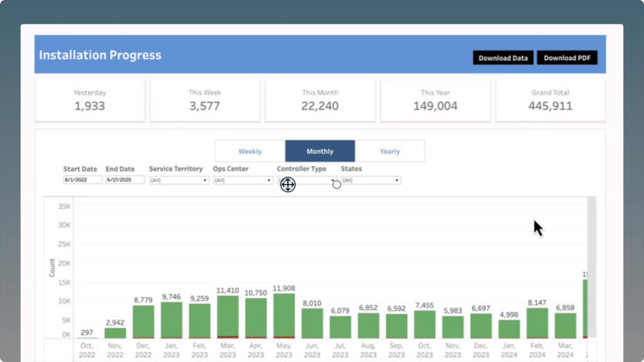Click the Download PDF button
The height and width of the screenshot is (362, 644).
[x=567, y=58]
